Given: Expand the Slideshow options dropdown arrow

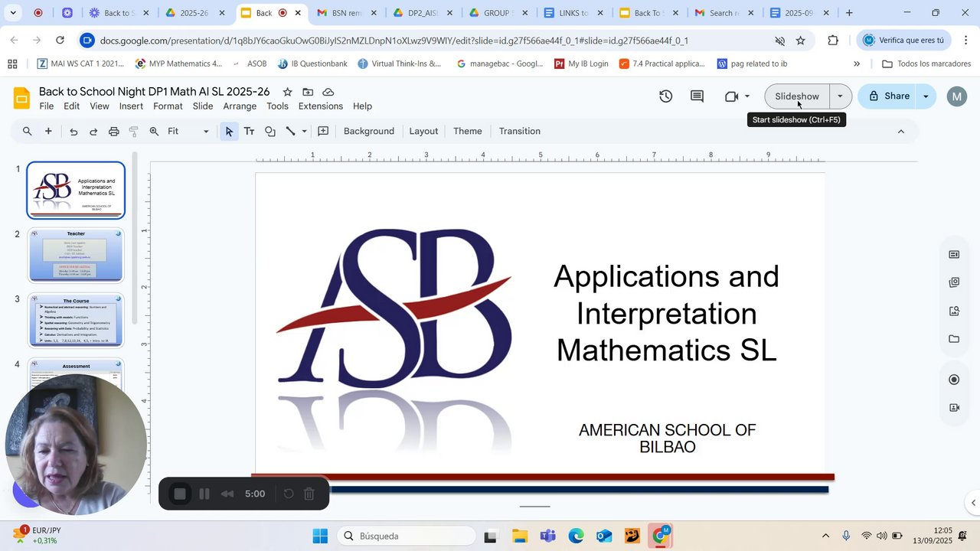Looking at the screenshot, I should point(840,96).
